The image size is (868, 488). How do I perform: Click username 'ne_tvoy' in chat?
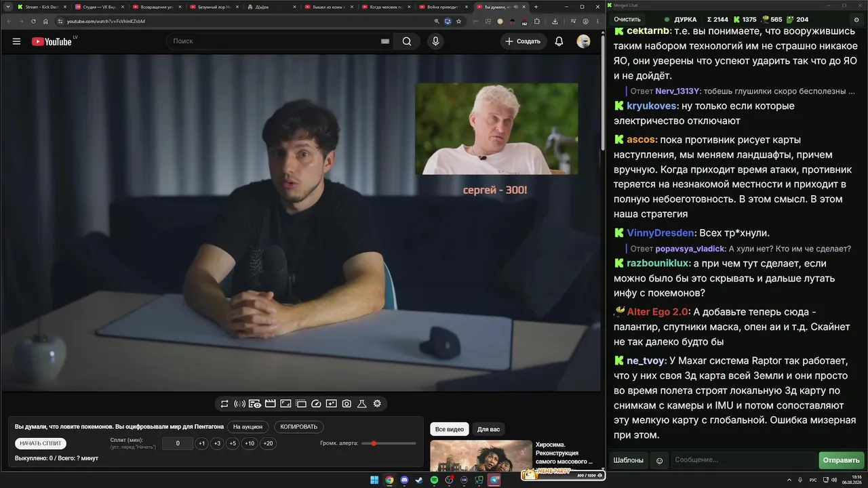pos(646,361)
